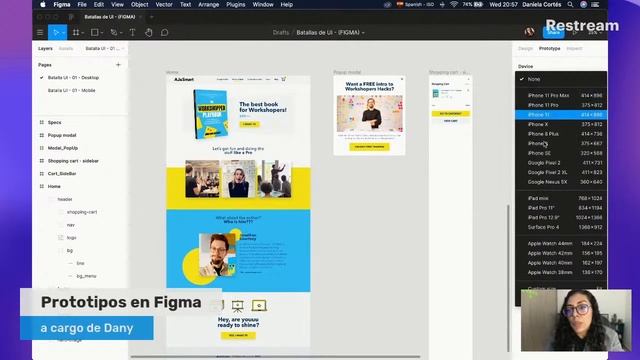Select the Shopping cart - sidebar layer
Image resolution: width=640 pixels, height=360 pixels.
tap(73, 161)
